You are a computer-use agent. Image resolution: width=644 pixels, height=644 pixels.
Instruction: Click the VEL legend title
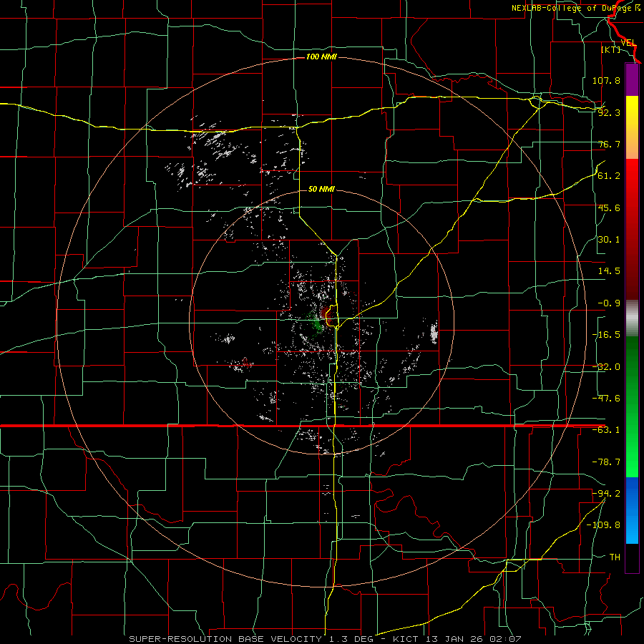(x=629, y=43)
